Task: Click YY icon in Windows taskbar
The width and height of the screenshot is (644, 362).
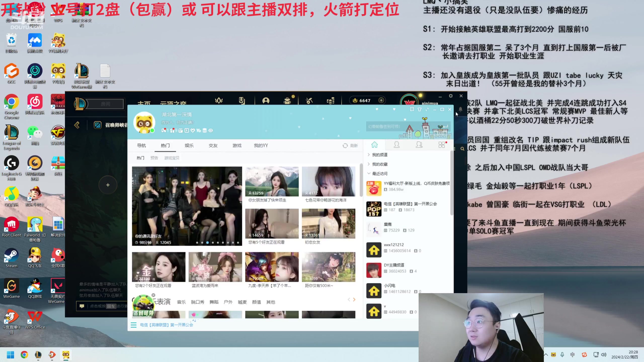Action: pyautogui.click(x=66, y=355)
